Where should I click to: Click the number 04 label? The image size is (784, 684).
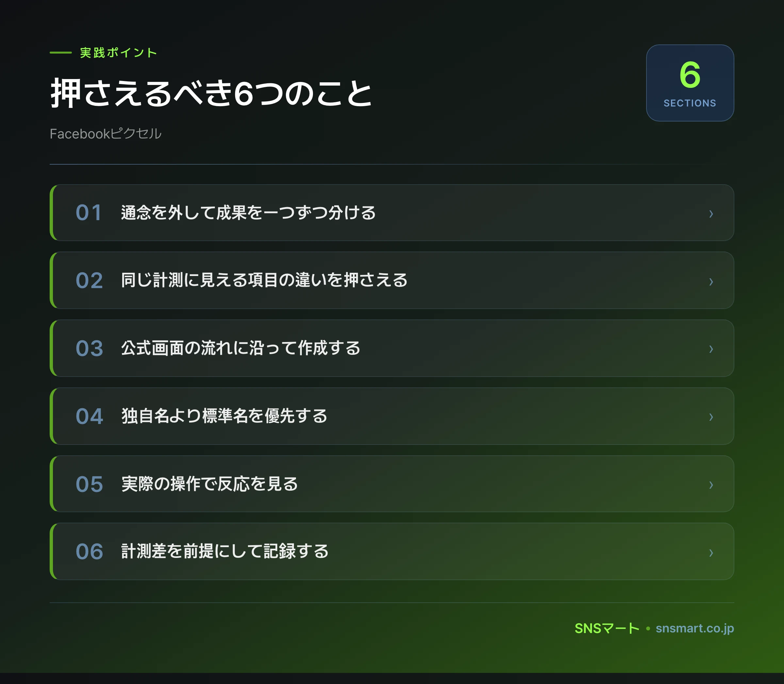coord(89,416)
